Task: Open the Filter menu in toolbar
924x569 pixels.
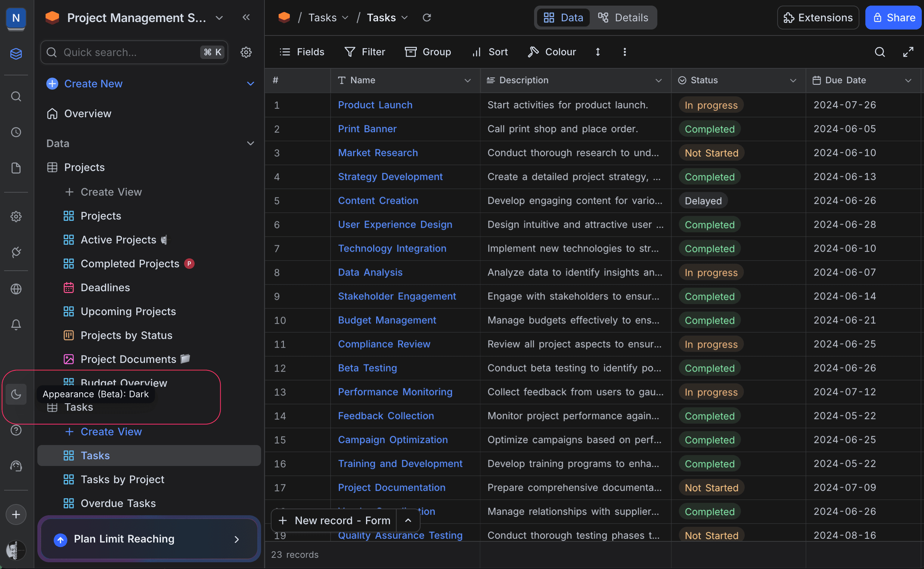Action: 365,52
